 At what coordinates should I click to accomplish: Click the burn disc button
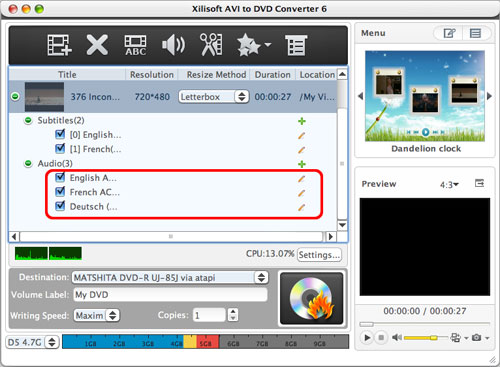tap(311, 298)
